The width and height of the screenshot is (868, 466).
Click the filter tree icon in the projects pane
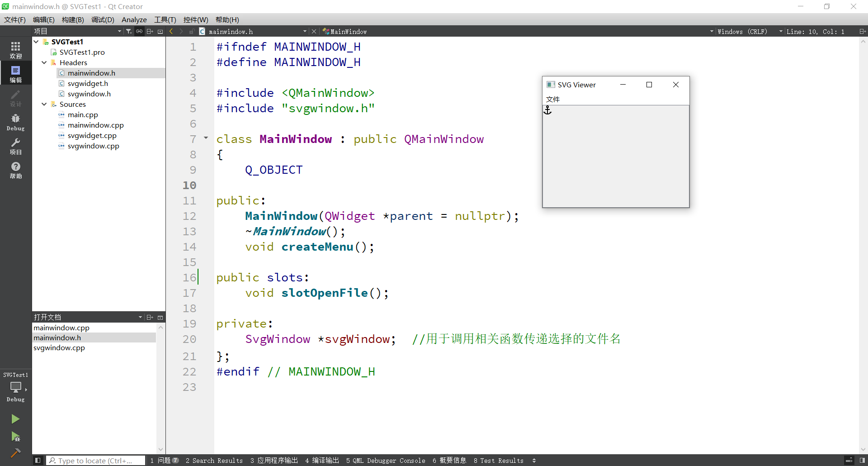pos(129,32)
